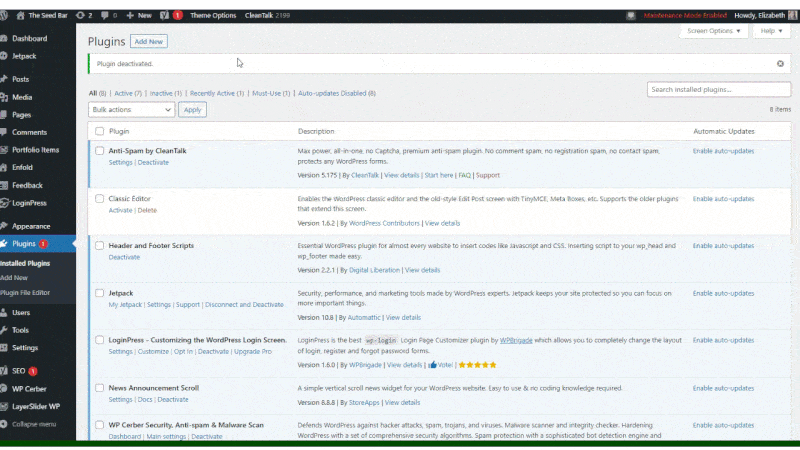
Task: Click the Jetpack sidebar icon
Action: (x=4, y=56)
